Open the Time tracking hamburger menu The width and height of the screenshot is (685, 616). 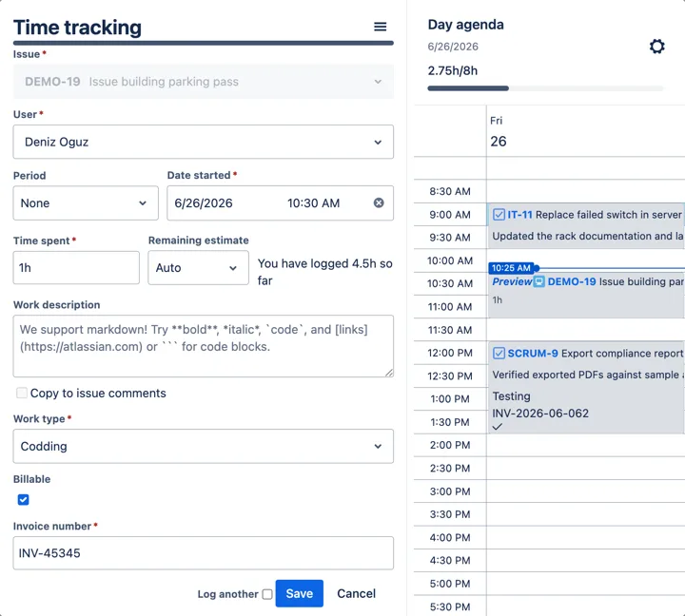[380, 27]
